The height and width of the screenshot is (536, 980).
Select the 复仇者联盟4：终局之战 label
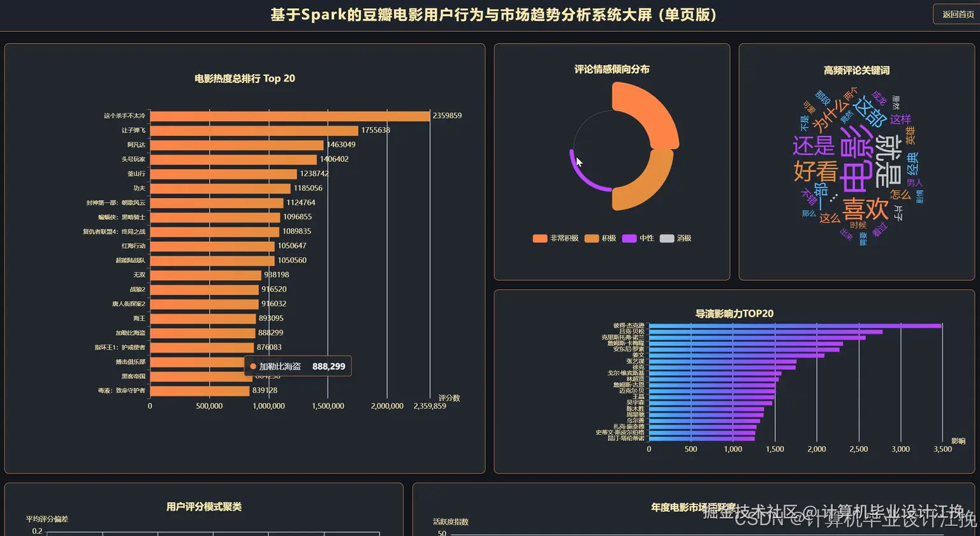click(114, 232)
